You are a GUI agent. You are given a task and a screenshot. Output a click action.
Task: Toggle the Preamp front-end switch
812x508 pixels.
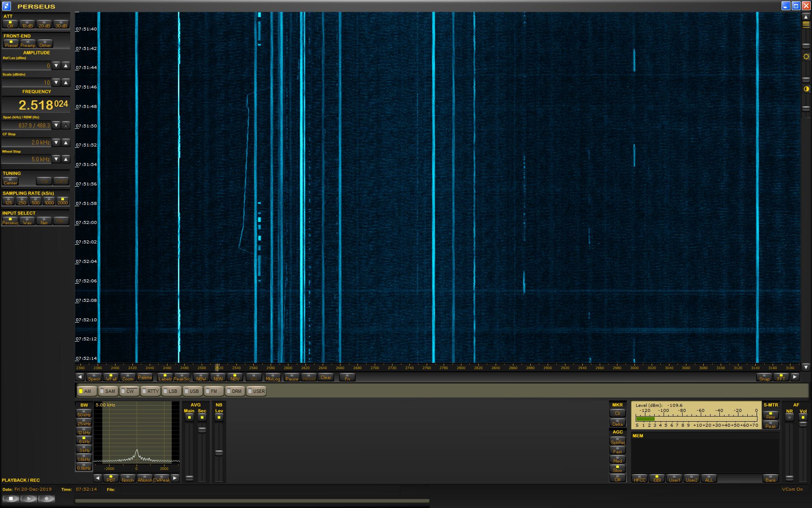coord(28,44)
